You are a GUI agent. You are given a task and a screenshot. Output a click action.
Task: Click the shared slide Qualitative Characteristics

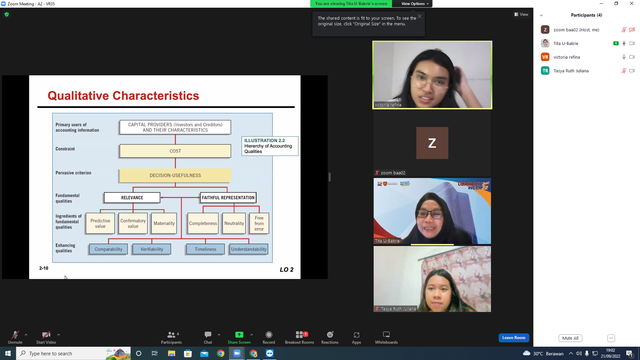click(165, 177)
